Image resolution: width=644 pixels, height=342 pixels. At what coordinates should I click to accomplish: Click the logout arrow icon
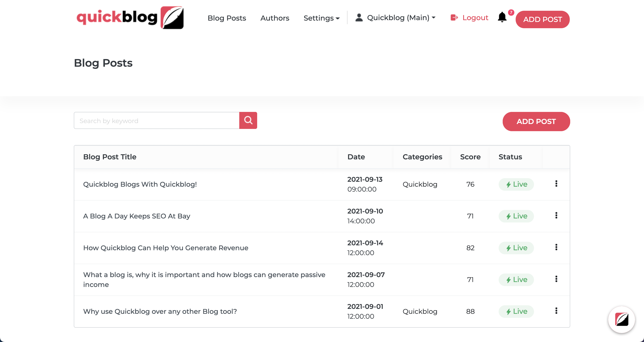click(x=454, y=17)
